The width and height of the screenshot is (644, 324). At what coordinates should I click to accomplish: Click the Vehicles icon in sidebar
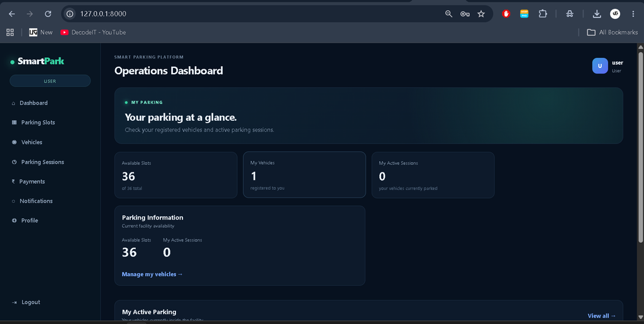coord(14,142)
